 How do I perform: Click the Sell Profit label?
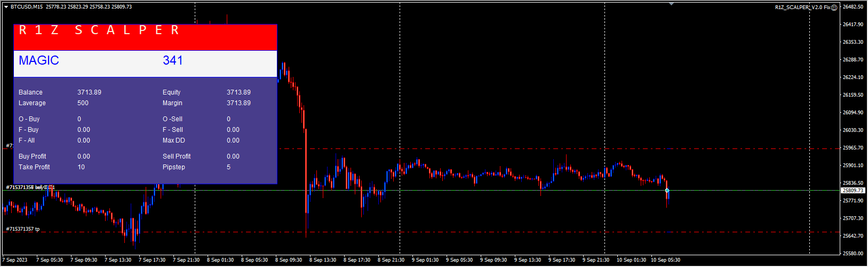[177, 156]
